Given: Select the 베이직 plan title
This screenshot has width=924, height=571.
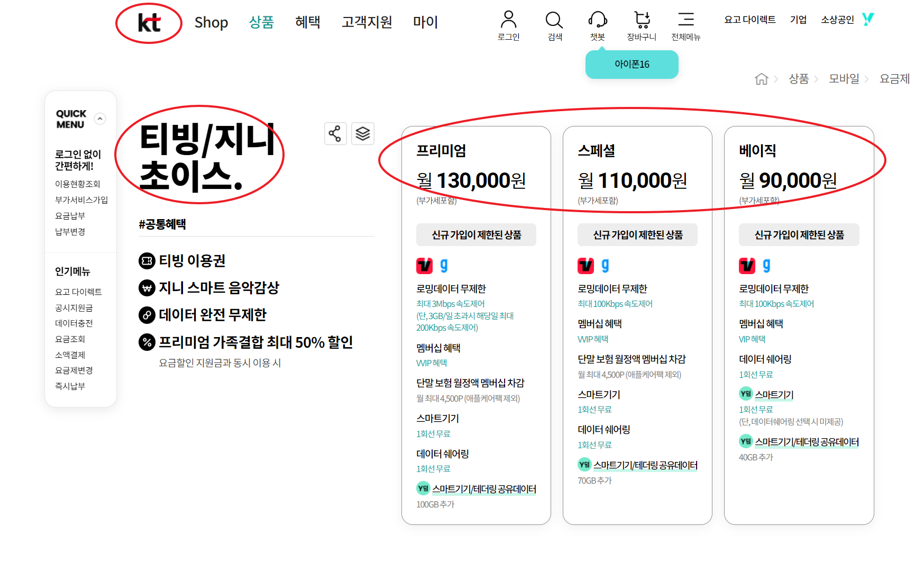Looking at the screenshot, I should [757, 151].
